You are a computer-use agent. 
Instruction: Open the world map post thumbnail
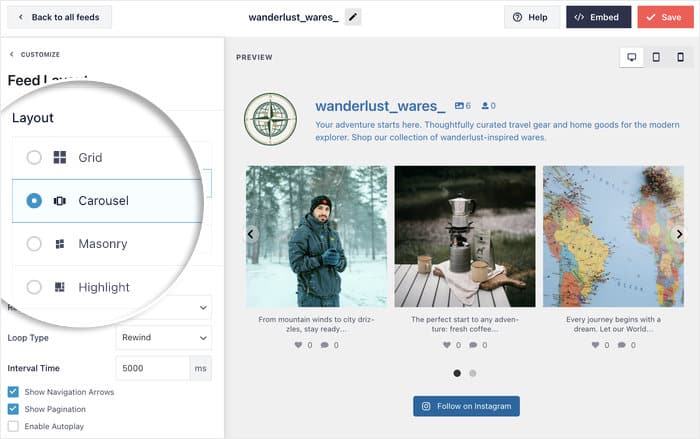click(613, 236)
